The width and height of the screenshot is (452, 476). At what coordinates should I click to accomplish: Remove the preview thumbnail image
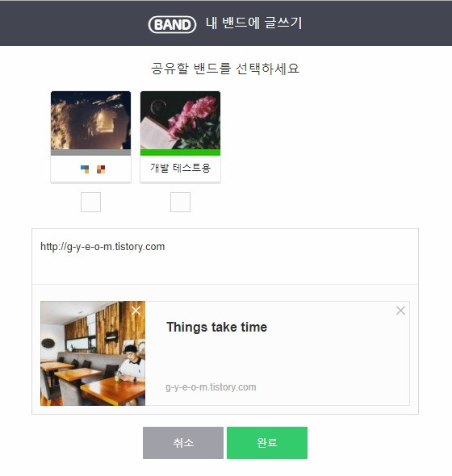coord(136,311)
